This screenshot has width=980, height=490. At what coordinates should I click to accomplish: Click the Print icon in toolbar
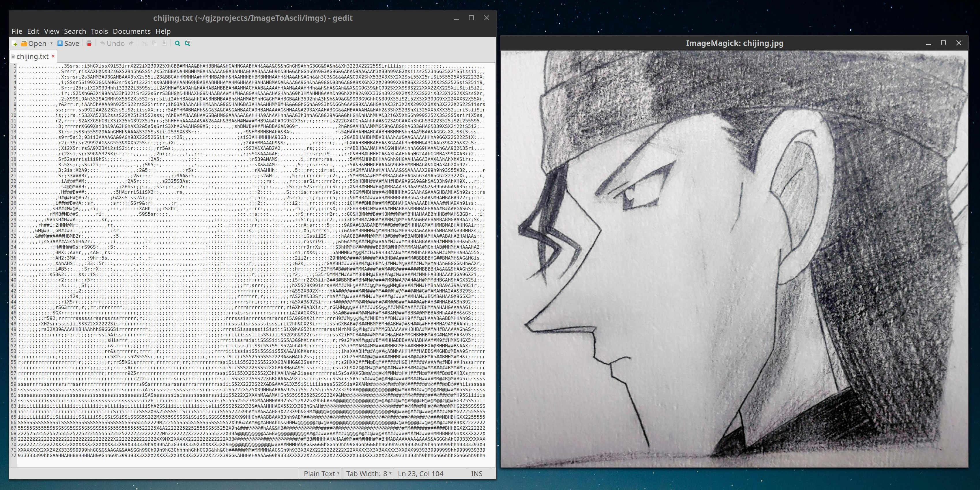point(89,43)
